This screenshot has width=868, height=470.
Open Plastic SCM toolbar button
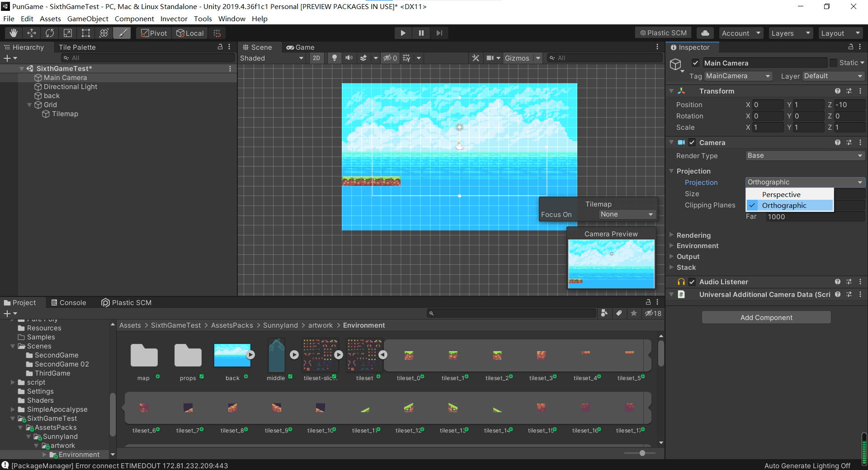pyautogui.click(x=664, y=33)
